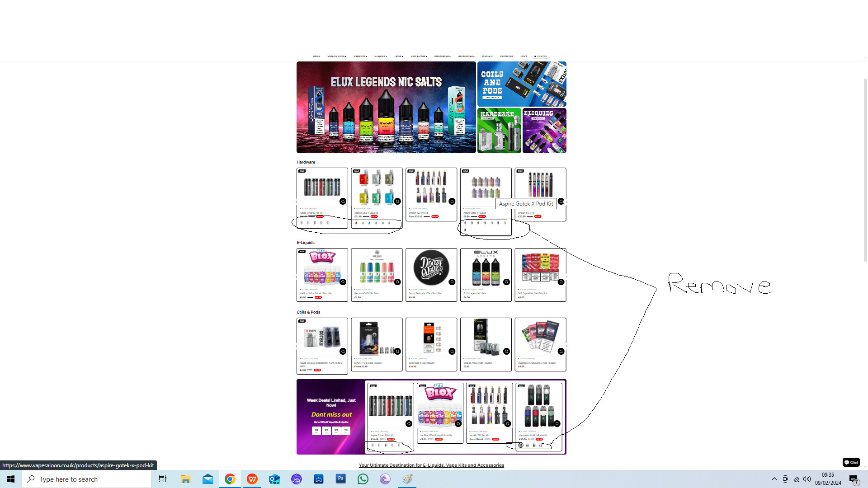Select green color swatch for Aspire Cyber X Vape Kit
Viewport: 868px width, 488px height.
click(x=376, y=223)
